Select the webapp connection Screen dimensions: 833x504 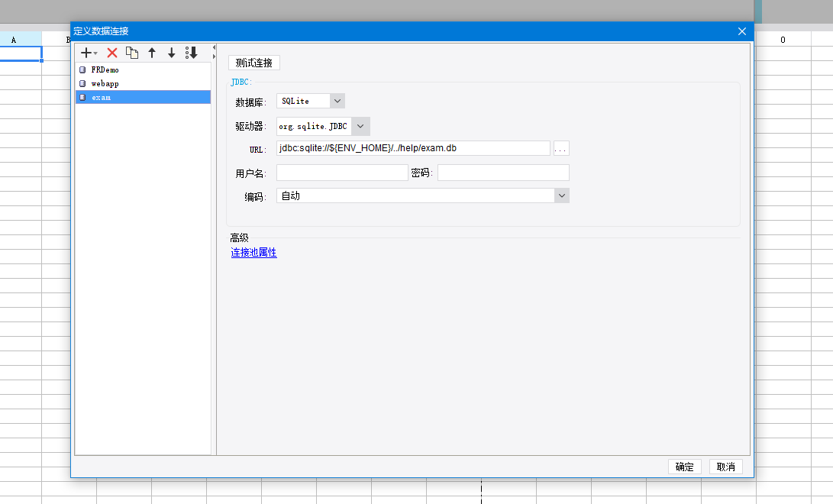click(105, 83)
